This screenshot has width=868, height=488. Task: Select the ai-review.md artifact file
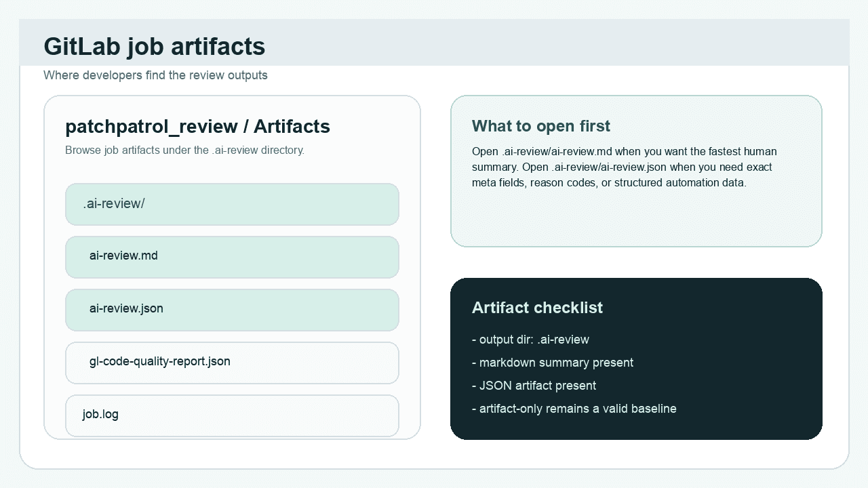point(232,257)
